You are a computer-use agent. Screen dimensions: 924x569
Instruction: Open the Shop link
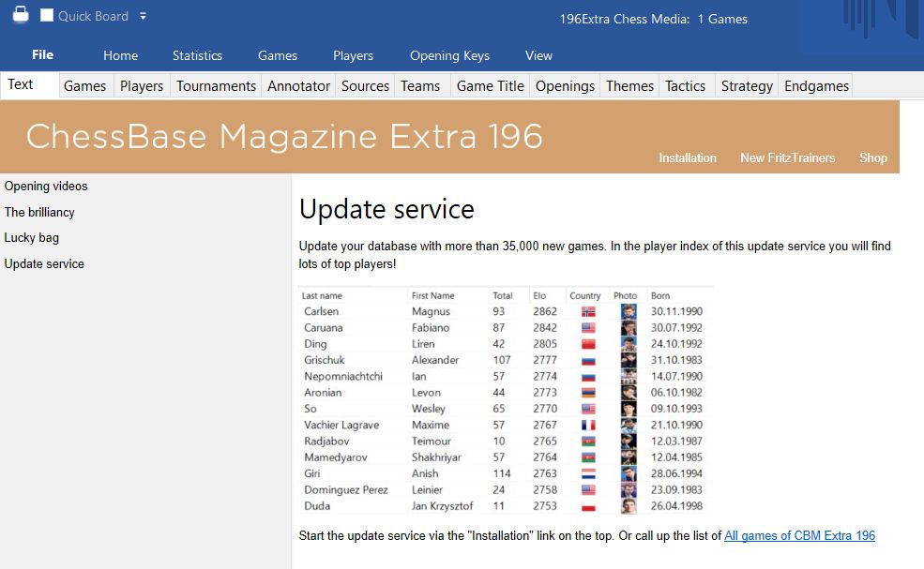point(872,157)
